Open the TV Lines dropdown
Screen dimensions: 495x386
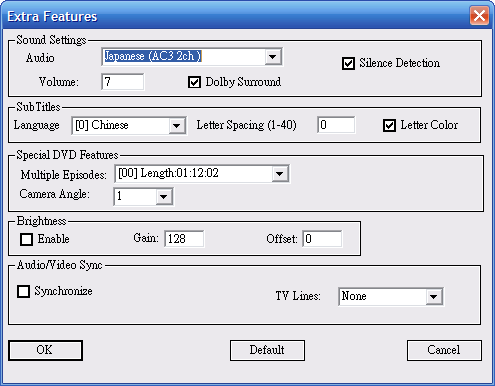434,296
